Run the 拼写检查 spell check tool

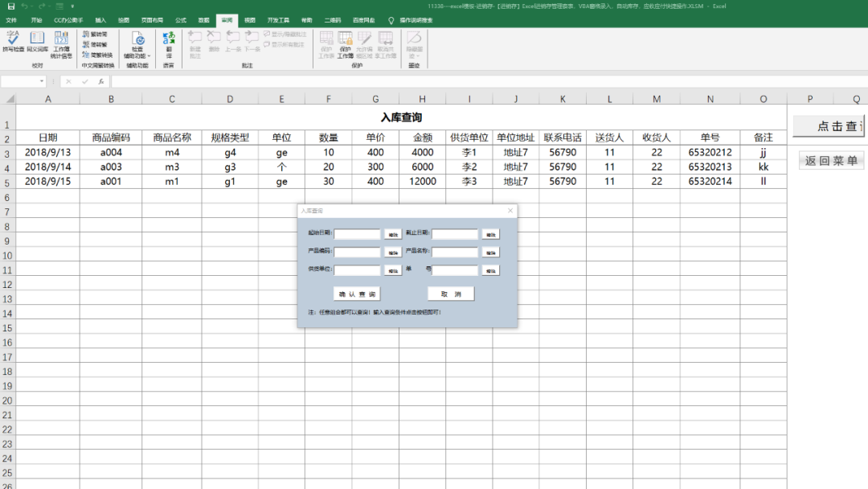click(14, 42)
